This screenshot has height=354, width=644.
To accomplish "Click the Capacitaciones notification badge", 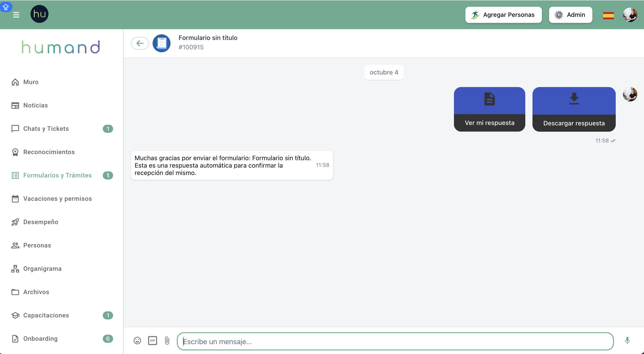I will [108, 315].
